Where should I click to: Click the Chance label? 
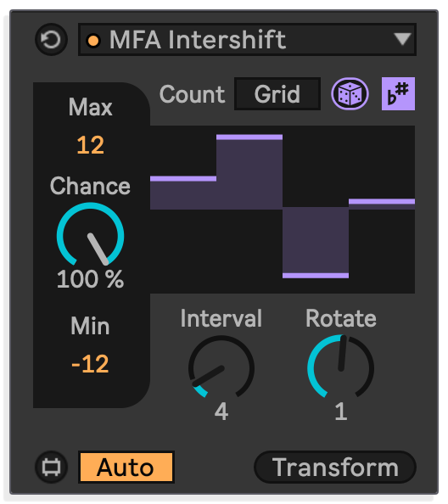tap(90, 186)
